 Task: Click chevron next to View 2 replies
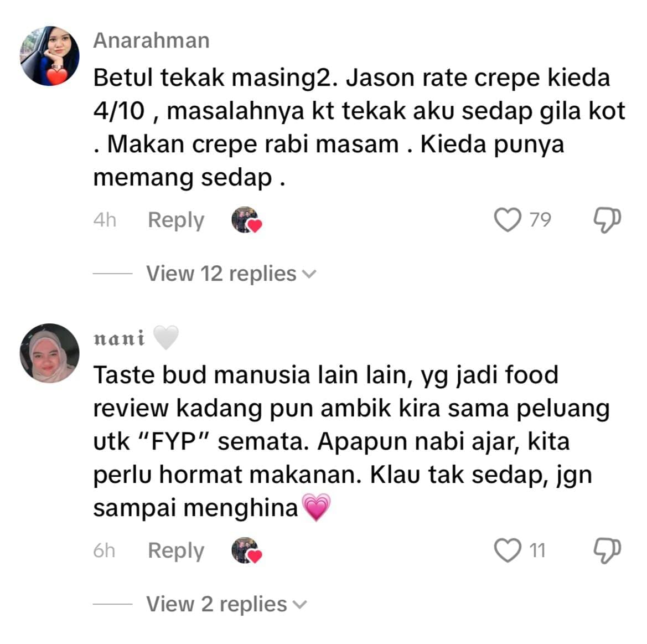pyautogui.click(x=299, y=605)
